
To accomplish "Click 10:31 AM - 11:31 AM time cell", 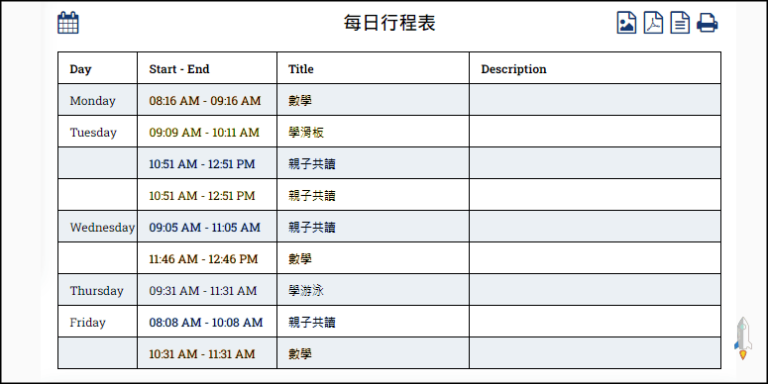I will coord(207,354).
